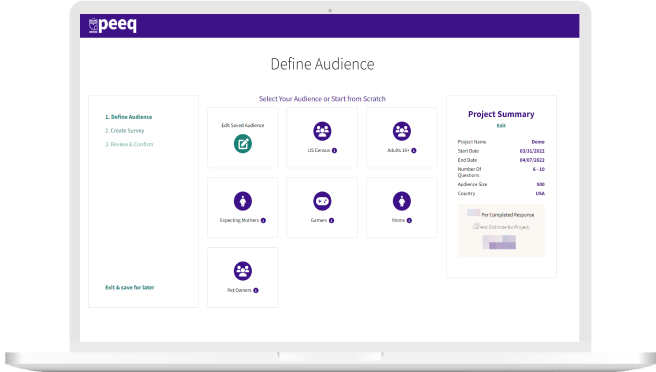
Task: Click Select Your Audience or Start from Scratch
Action: coord(322,99)
